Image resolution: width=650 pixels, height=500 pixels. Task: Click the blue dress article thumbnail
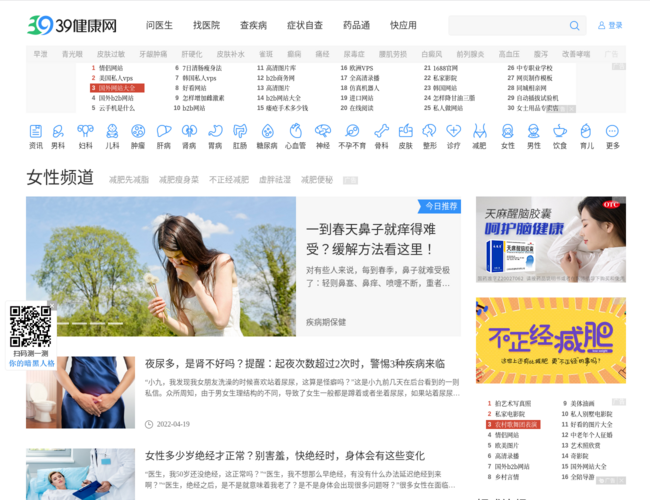click(80, 392)
